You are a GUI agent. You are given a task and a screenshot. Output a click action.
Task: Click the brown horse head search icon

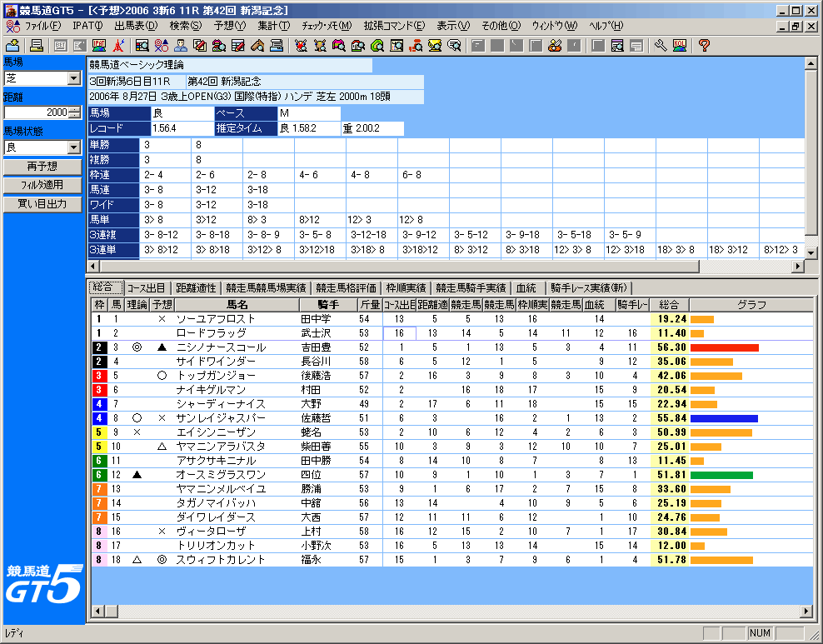click(260, 45)
